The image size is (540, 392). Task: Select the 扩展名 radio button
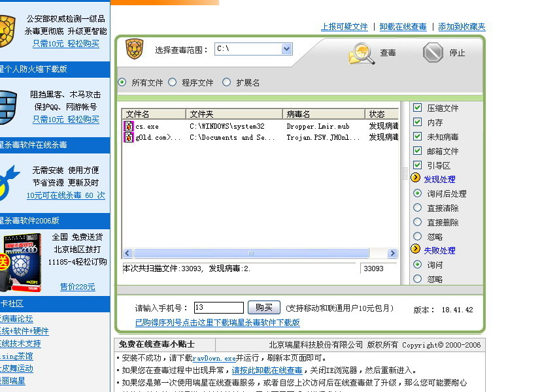(x=226, y=82)
